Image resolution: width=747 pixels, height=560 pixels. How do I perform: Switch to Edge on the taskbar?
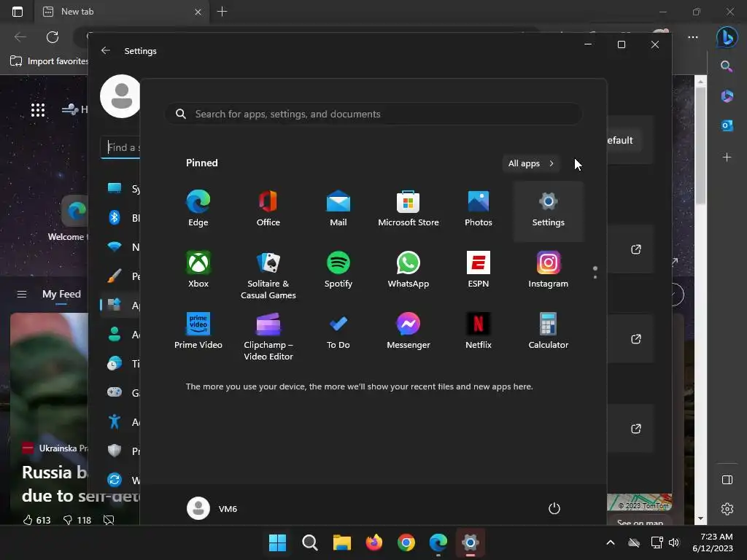point(438,542)
